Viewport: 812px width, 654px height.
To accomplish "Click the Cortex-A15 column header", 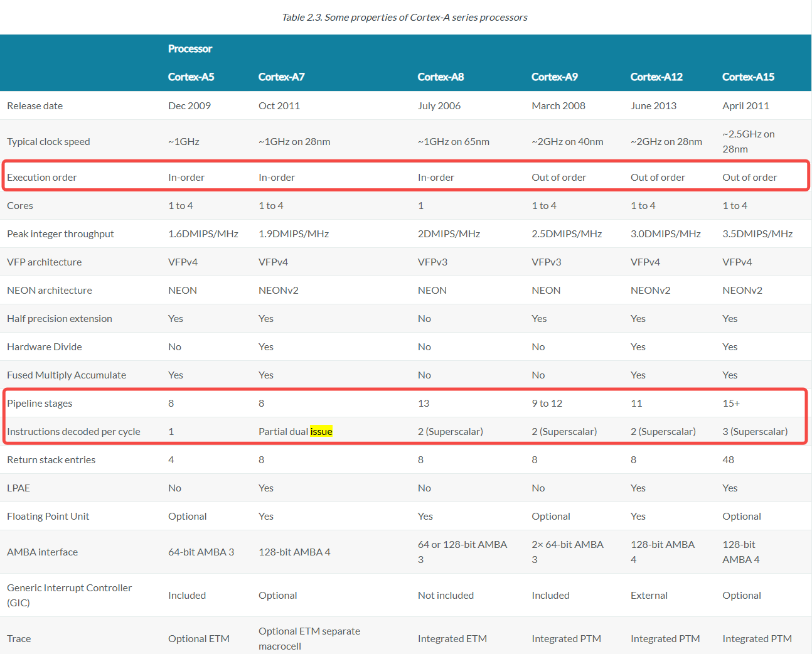I will pyautogui.click(x=748, y=77).
